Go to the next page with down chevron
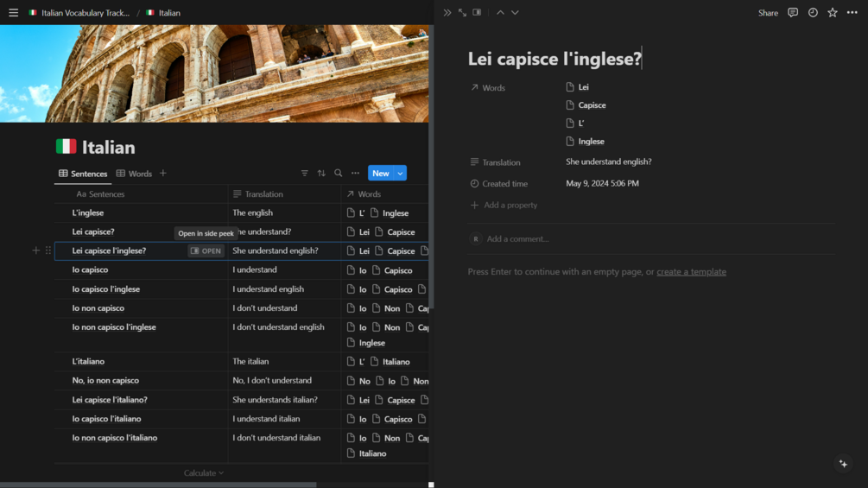This screenshot has width=868, height=488. pos(515,13)
